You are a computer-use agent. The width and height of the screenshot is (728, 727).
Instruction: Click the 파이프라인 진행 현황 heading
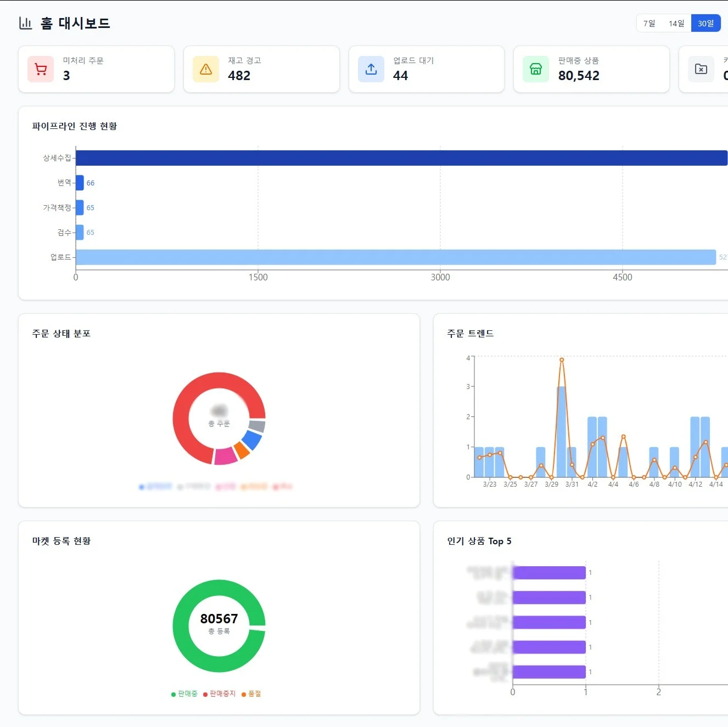point(75,126)
